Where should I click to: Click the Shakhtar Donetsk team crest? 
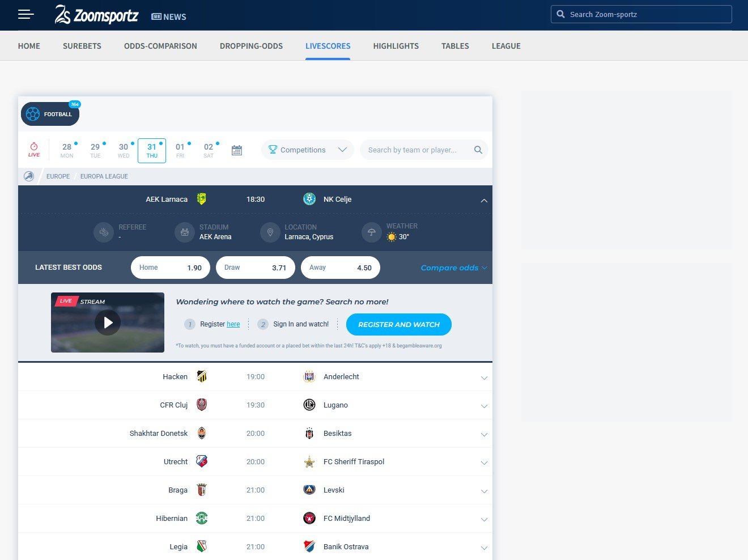[202, 433]
